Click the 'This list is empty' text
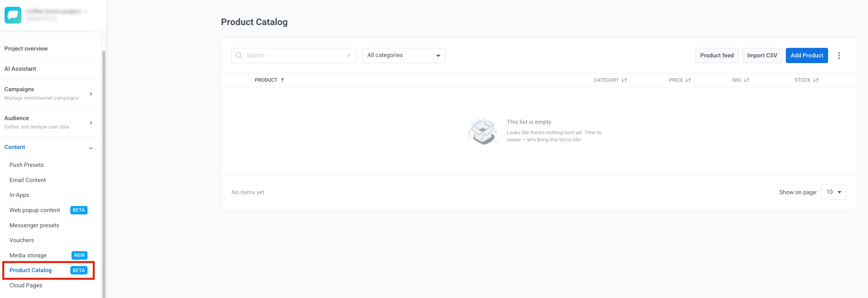Viewport: 868px width, 298px height. (529, 122)
